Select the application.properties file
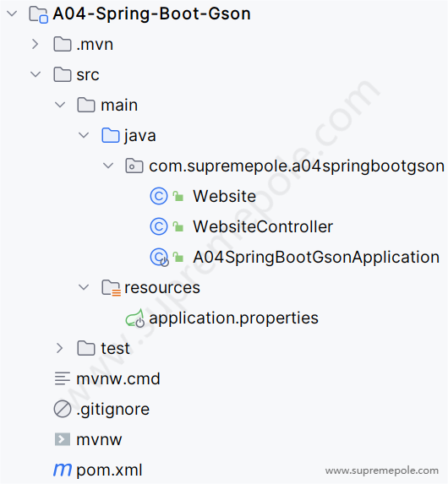448x484 pixels. [x=233, y=318]
